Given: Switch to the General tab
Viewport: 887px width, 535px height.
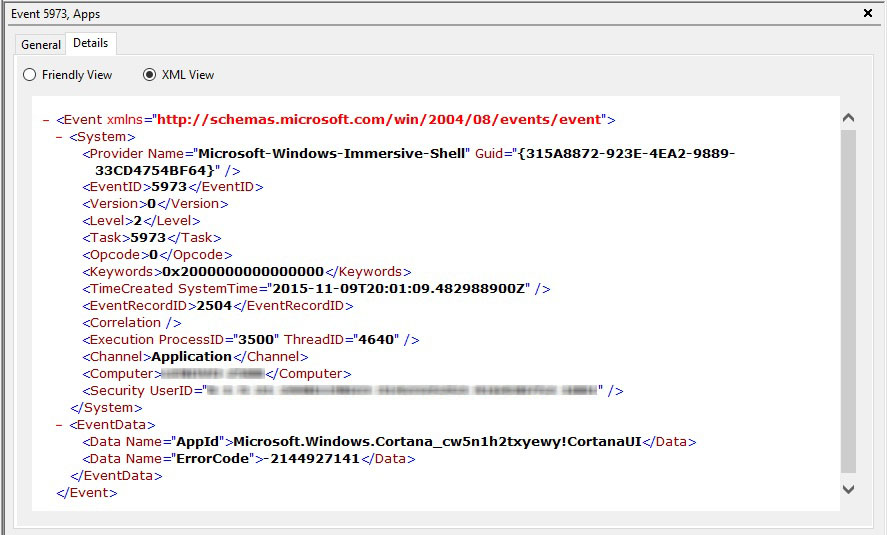Looking at the screenshot, I should [x=41, y=45].
